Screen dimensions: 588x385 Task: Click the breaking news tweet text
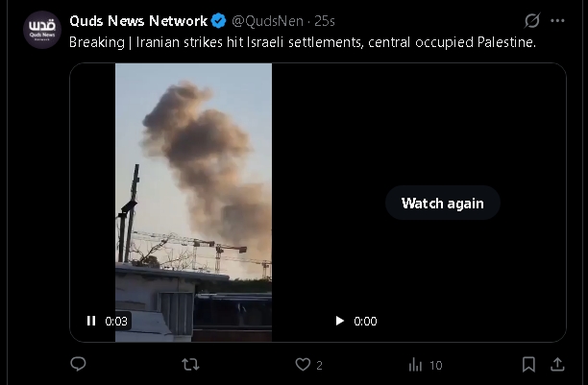click(303, 42)
